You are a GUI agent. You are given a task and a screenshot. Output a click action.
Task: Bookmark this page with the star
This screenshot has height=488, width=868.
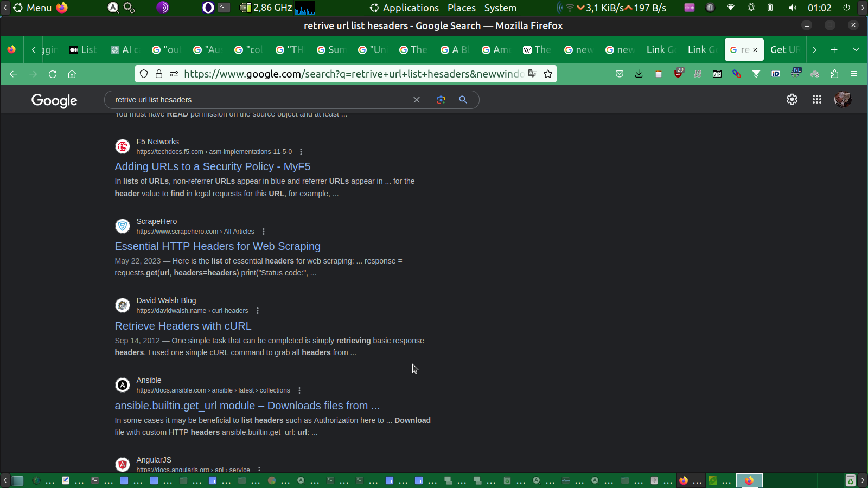coord(548,74)
